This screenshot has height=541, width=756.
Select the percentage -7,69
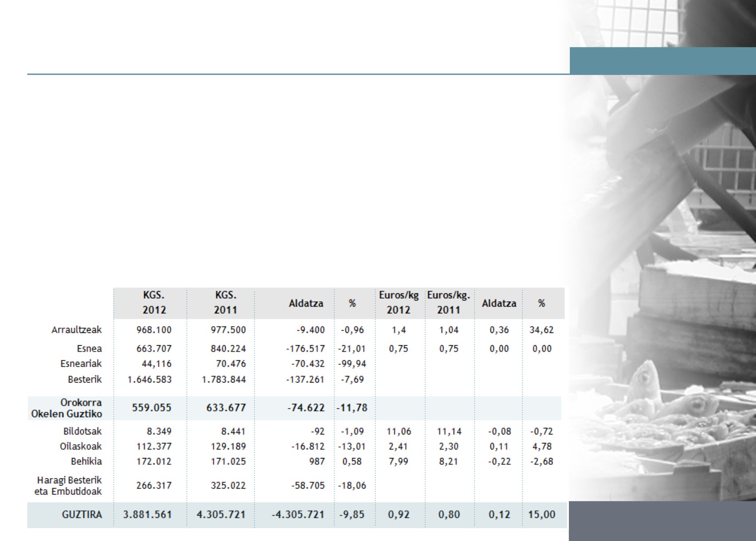coord(352,379)
